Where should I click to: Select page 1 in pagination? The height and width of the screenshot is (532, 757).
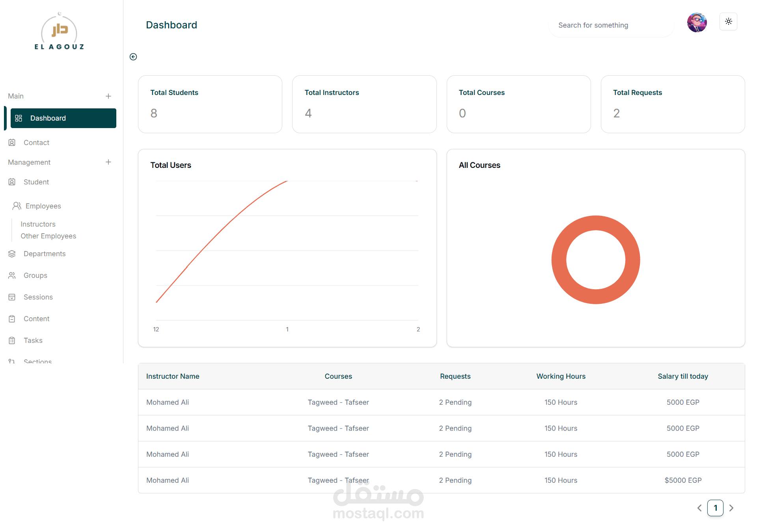click(715, 508)
